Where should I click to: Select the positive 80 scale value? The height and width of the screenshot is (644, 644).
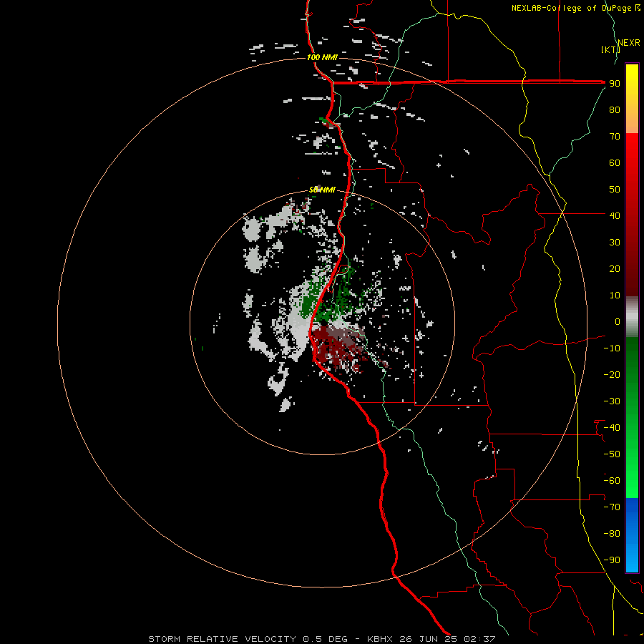[x=615, y=109]
